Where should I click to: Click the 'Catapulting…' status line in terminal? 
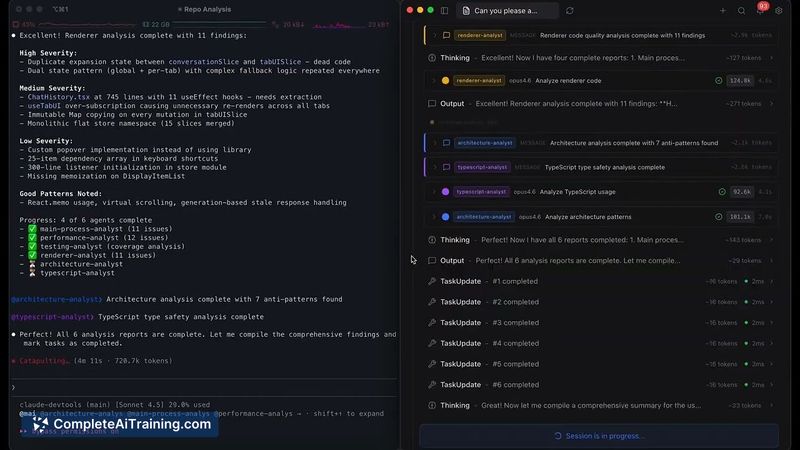[92, 361]
